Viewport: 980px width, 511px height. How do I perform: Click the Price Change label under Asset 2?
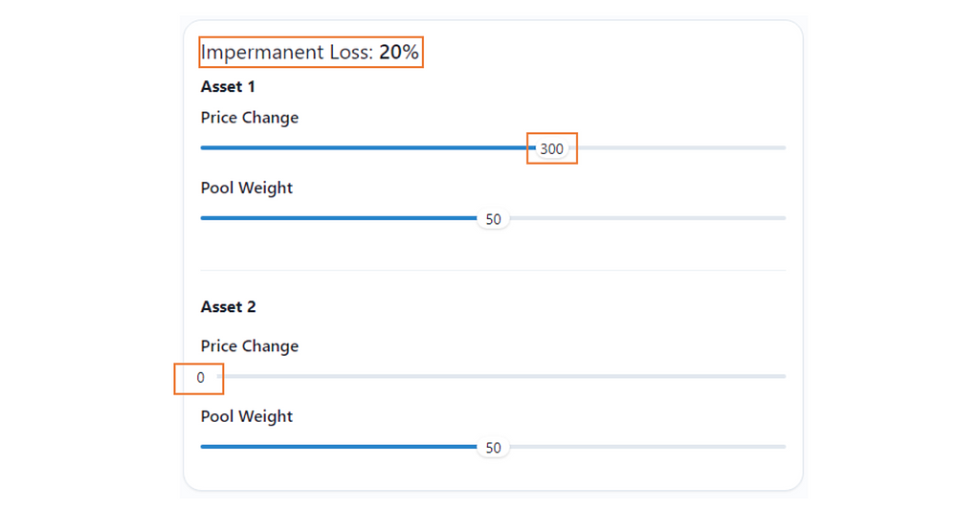click(250, 346)
